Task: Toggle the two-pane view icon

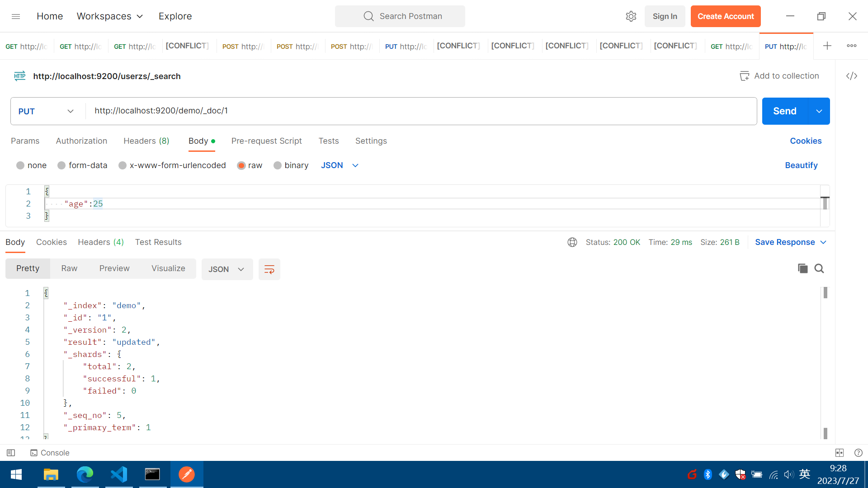Action: tap(840, 453)
